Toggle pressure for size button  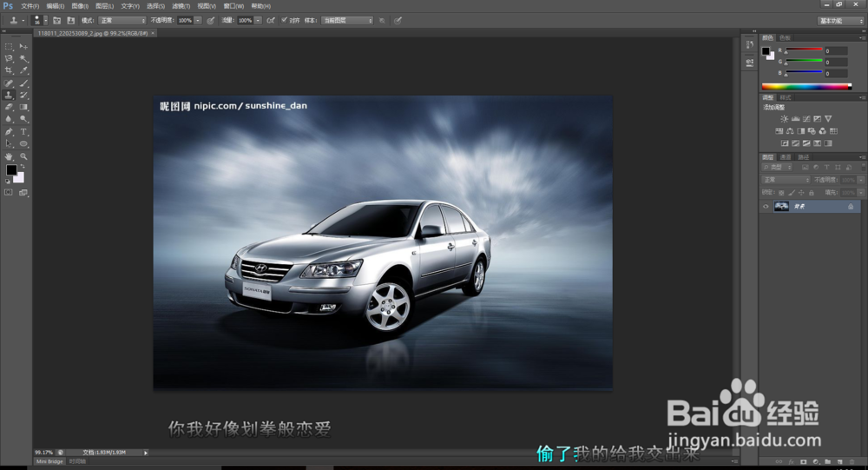point(398,21)
